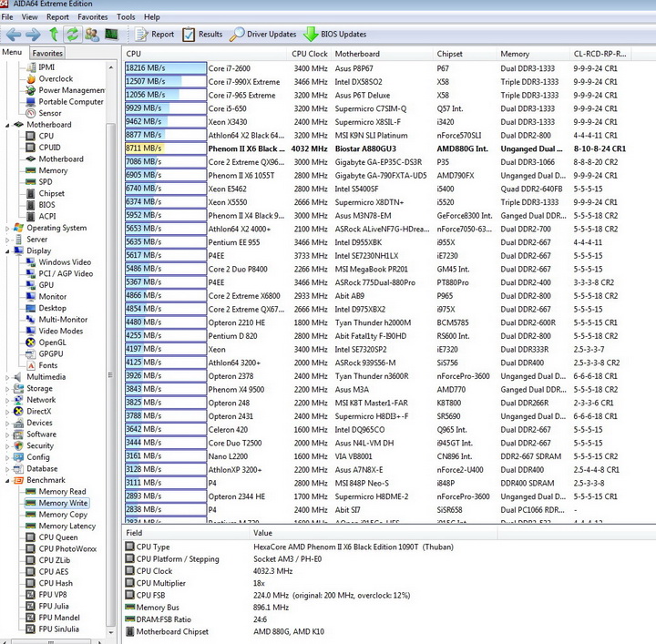Expand the Multimedia tree node
Viewport: 656px width, 644px height.
pyautogui.click(x=7, y=377)
